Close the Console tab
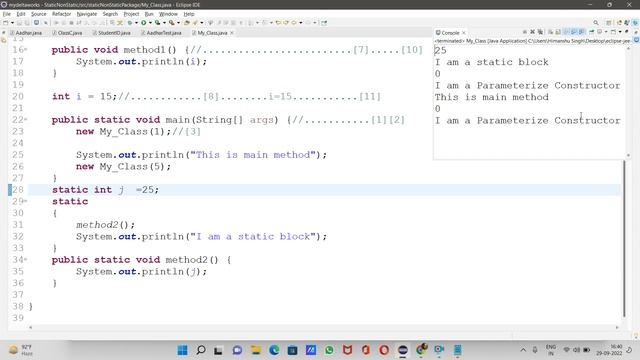This screenshot has height=360, width=640. tap(464, 33)
